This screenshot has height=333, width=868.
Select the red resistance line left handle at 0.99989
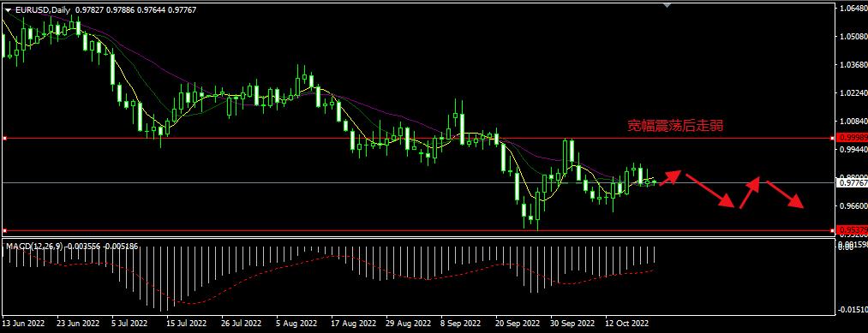pos(4,139)
